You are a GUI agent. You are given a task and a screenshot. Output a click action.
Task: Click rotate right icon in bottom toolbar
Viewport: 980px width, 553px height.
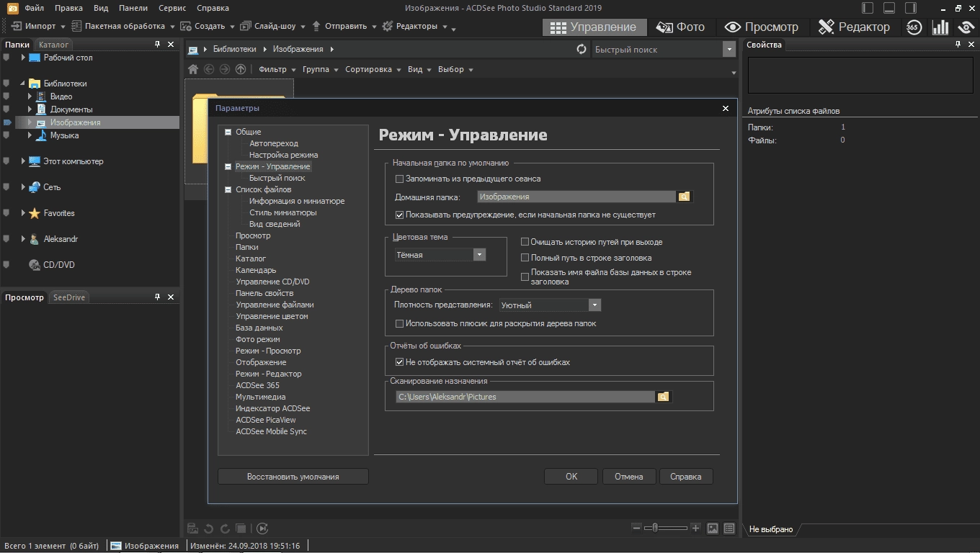click(225, 529)
